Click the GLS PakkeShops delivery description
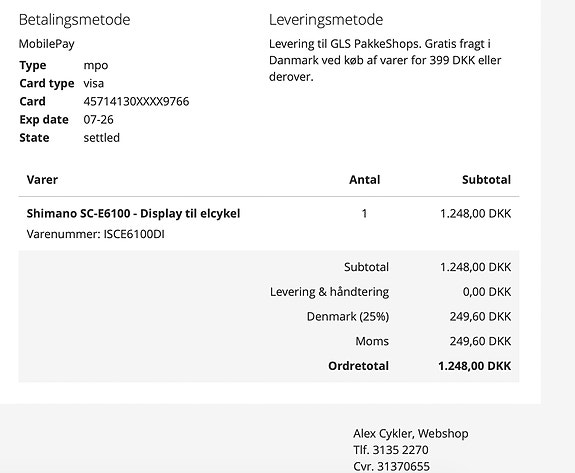The height and width of the screenshot is (473, 575). click(x=385, y=60)
